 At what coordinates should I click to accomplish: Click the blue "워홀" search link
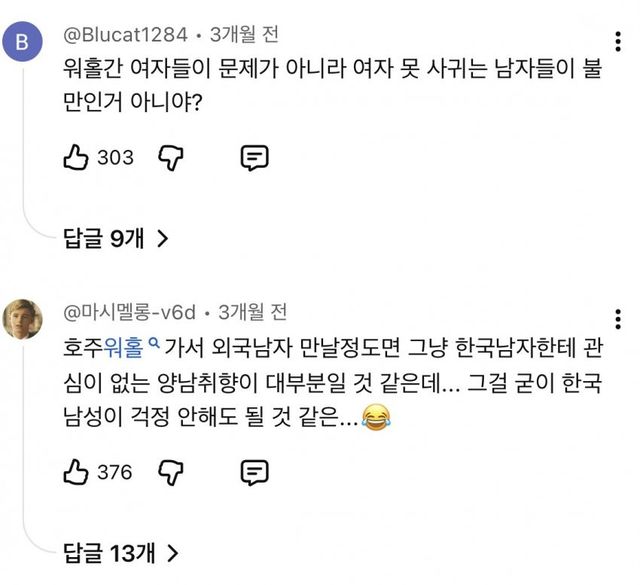(123, 348)
